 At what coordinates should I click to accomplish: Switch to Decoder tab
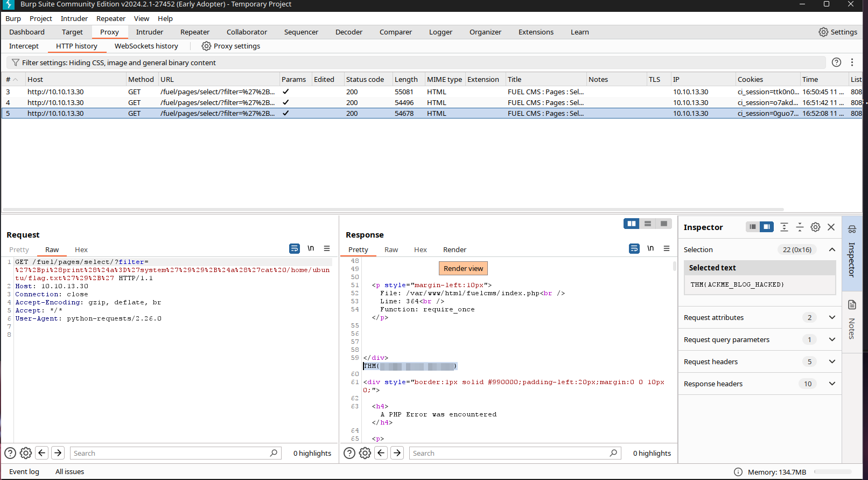(349, 32)
